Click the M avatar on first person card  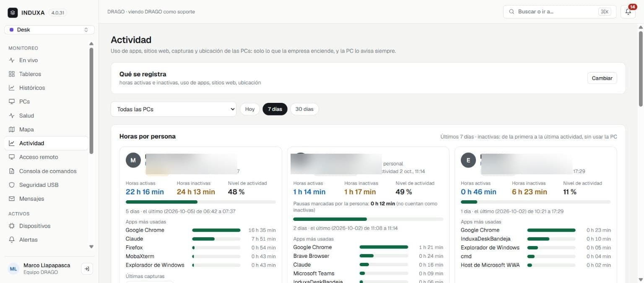(x=133, y=160)
